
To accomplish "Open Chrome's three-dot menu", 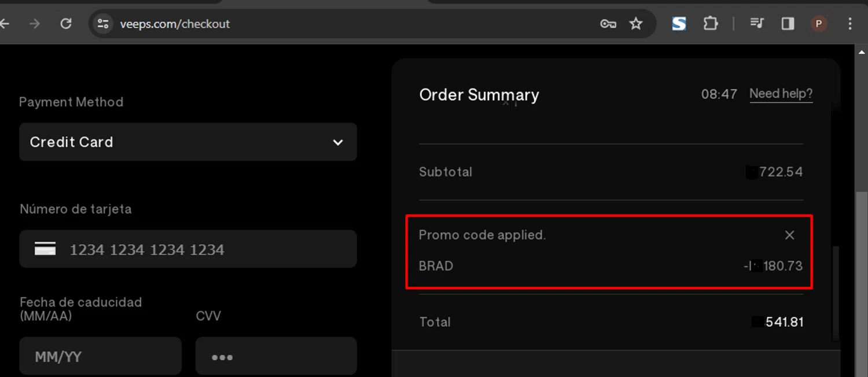I will [x=849, y=24].
